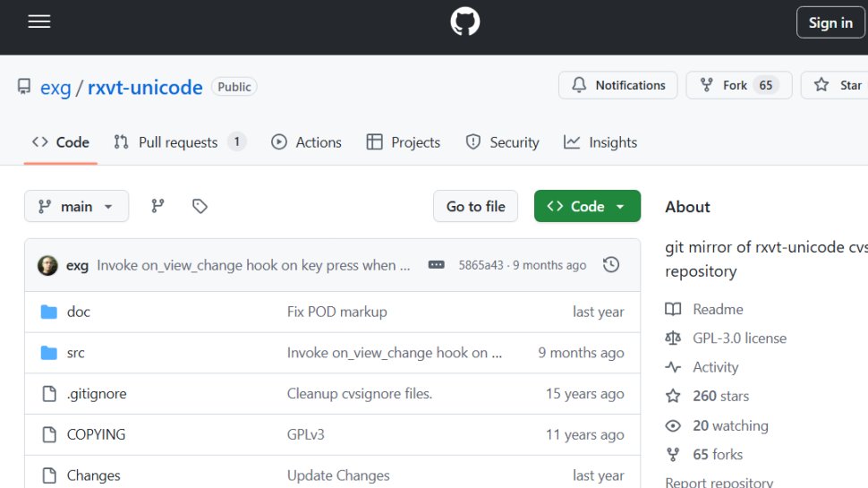Click the src folder icon

(x=48, y=353)
